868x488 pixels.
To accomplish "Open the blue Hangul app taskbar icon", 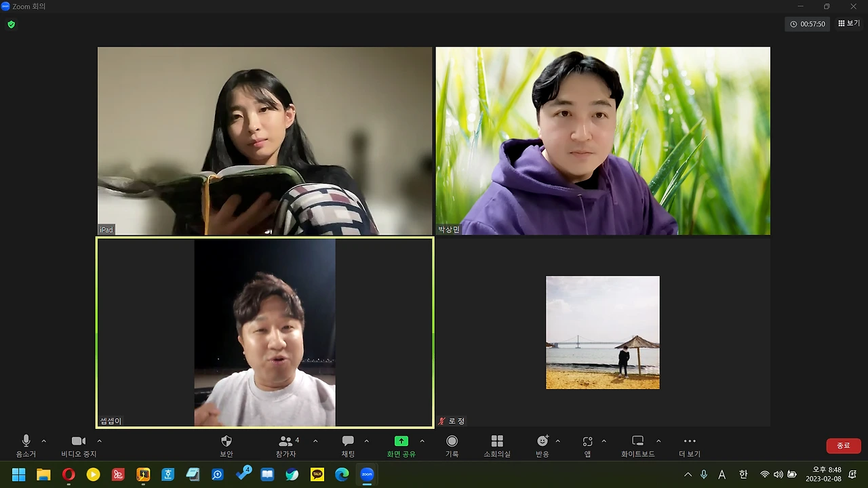I will (x=168, y=474).
